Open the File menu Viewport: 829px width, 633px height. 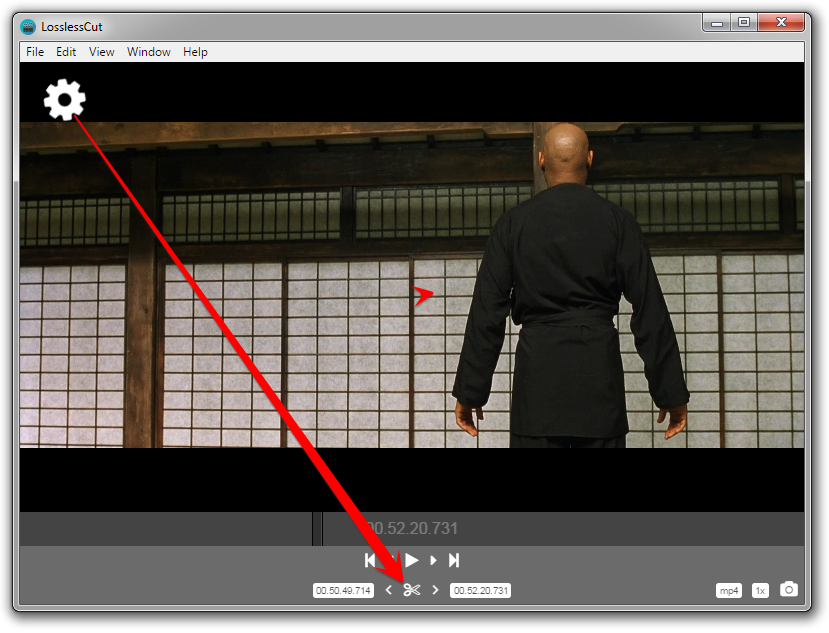tap(35, 52)
